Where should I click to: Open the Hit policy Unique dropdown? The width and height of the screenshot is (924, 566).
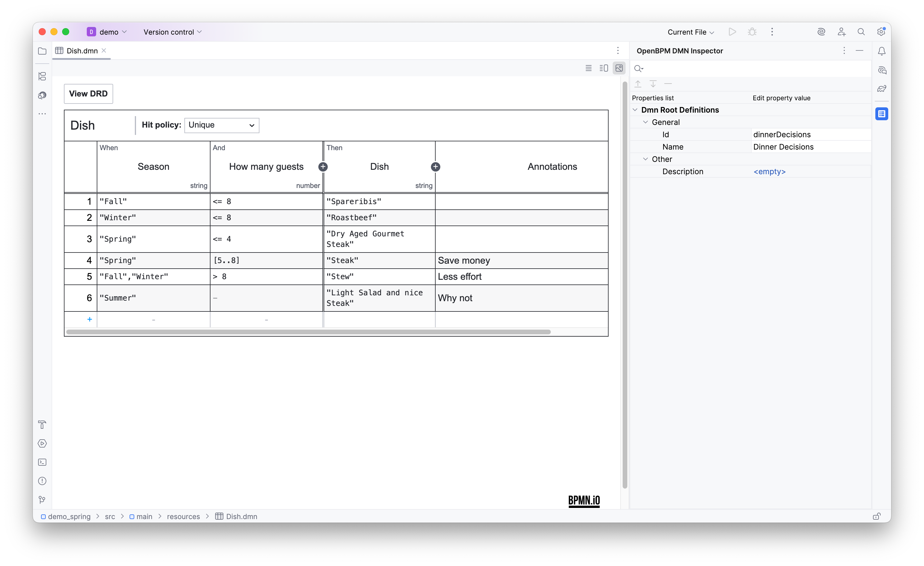coord(222,125)
